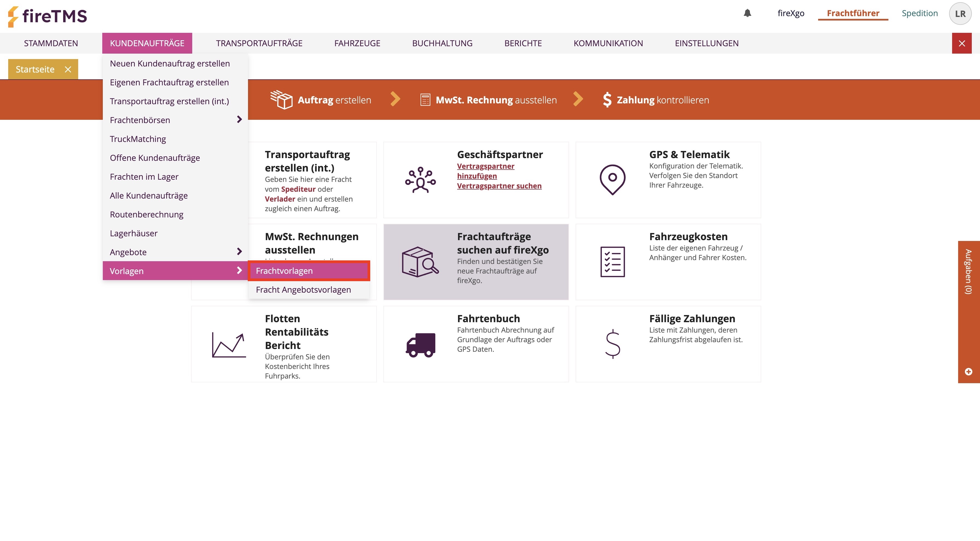
Task: Click Vertragspartner suchen link
Action: [x=499, y=186]
